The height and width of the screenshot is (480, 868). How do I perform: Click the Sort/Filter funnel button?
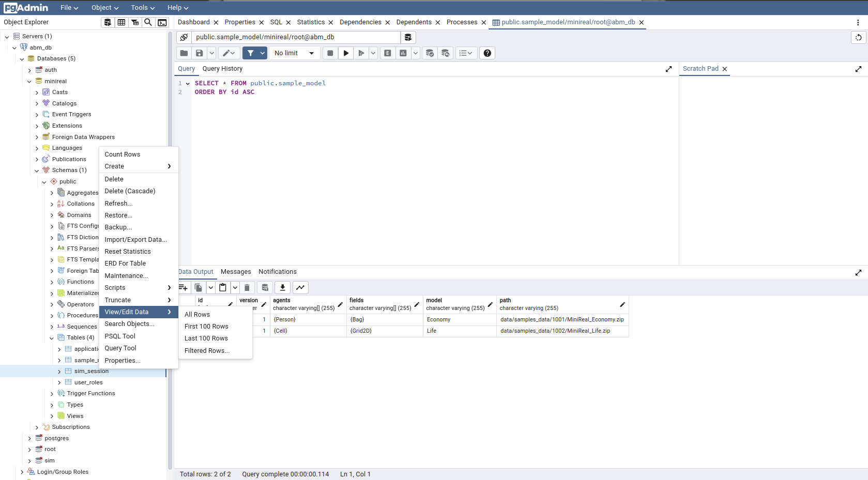tap(250, 53)
